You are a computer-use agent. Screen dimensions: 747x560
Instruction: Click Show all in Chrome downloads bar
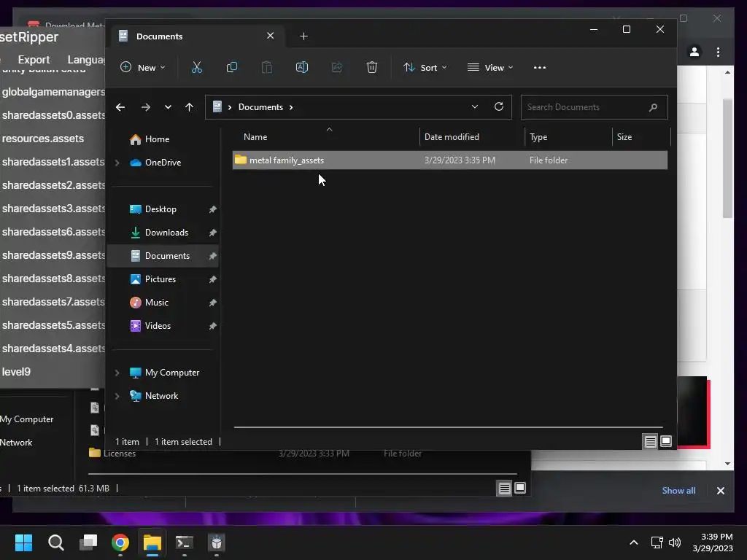[678, 491]
